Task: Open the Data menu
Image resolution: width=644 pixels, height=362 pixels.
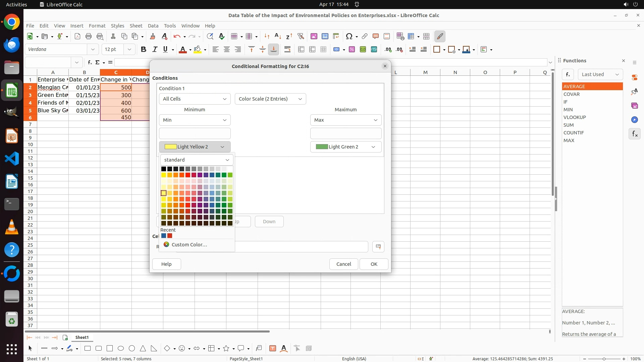Action: [153, 25]
